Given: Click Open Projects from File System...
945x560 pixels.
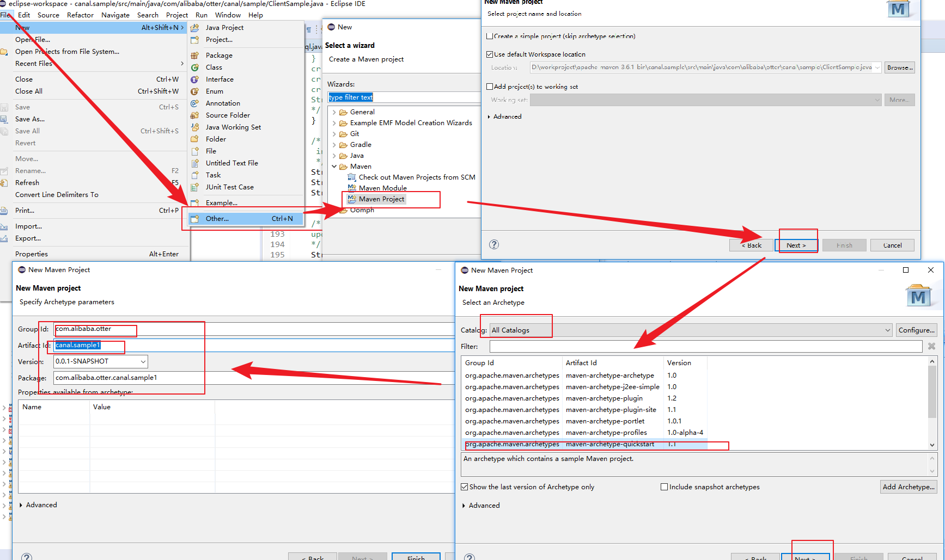Looking at the screenshot, I should point(67,52).
